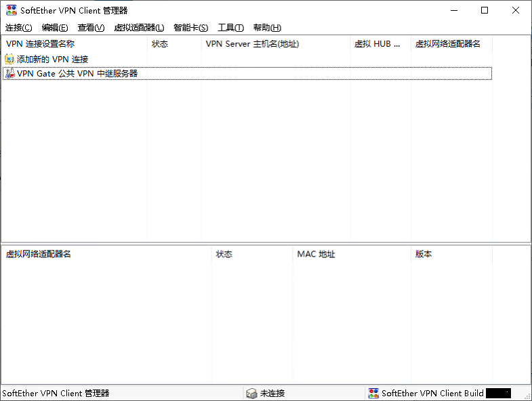Viewport: 532px width, 401px height.
Task: Click the 状态 header in the adapter list
Action: point(251,254)
